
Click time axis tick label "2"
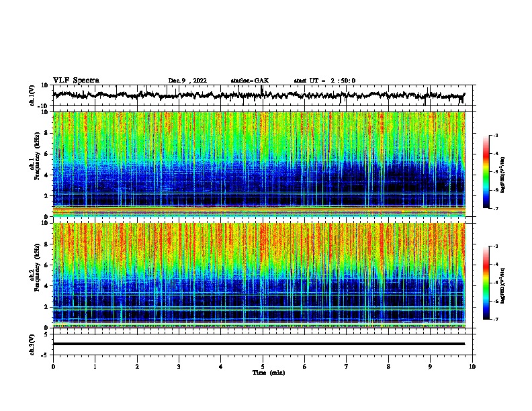pos(137,367)
